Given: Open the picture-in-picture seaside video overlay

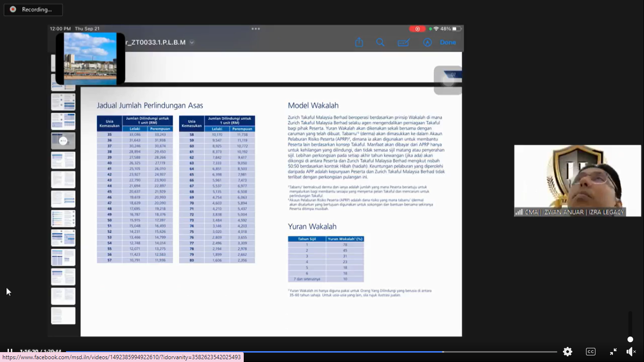Looking at the screenshot, I should point(91,59).
